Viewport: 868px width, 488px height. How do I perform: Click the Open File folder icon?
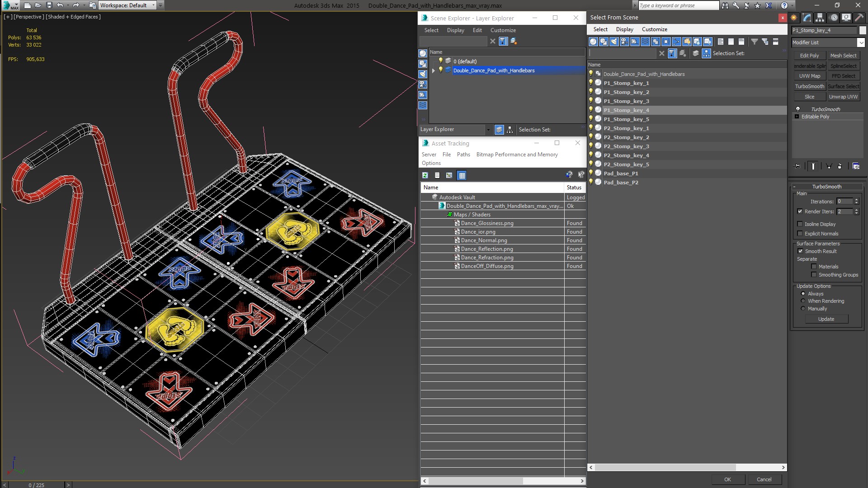pyautogui.click(x=38, y=5)
